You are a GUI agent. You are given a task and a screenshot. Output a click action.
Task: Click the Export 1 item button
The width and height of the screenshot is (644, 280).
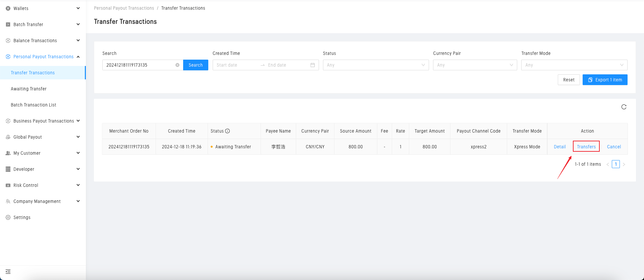pos(605,80)
